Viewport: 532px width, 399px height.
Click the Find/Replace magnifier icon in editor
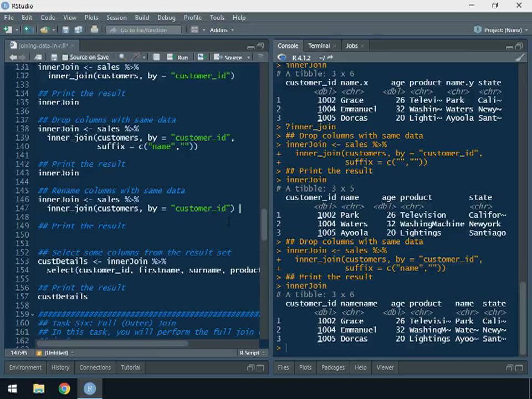(122, 57)
